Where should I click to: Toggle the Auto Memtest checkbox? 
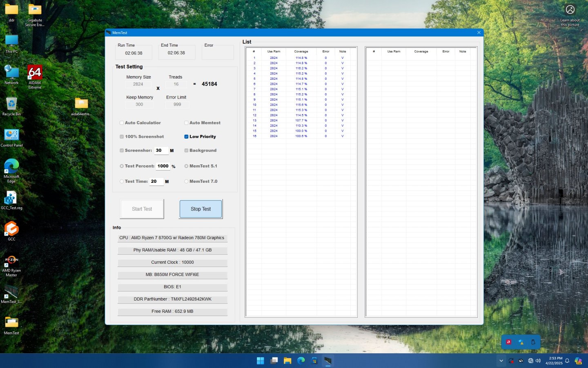[186, 123]
